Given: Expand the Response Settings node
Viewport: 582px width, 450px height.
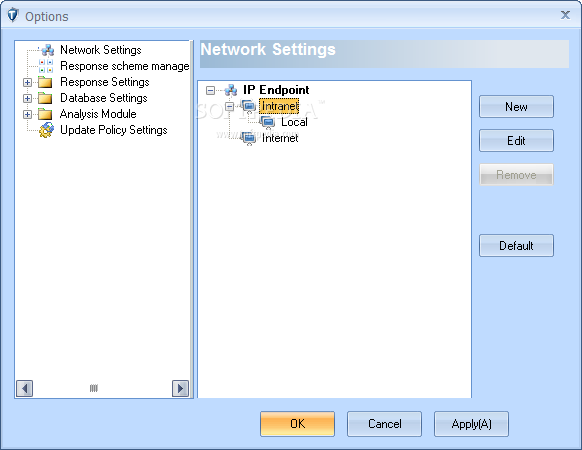Looking at the screenshot, I should [x=27, y=82].
